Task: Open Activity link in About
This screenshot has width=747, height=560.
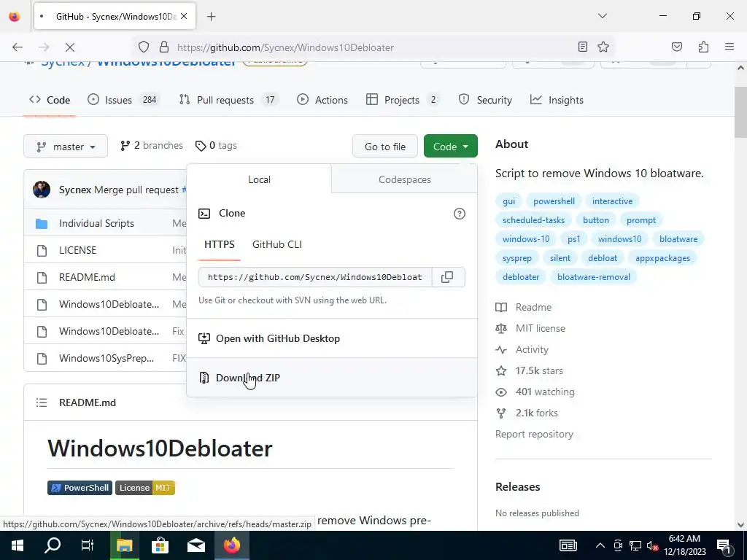Action: (x=522, y=349)
